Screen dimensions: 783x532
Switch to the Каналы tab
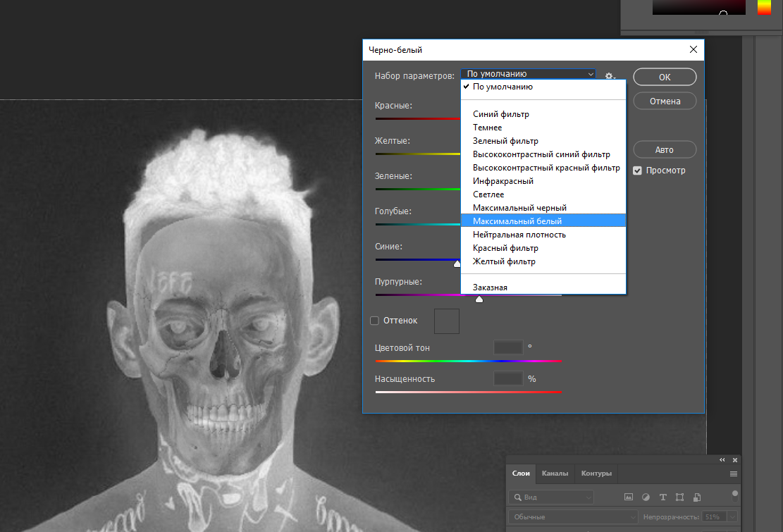pos(555,474)
